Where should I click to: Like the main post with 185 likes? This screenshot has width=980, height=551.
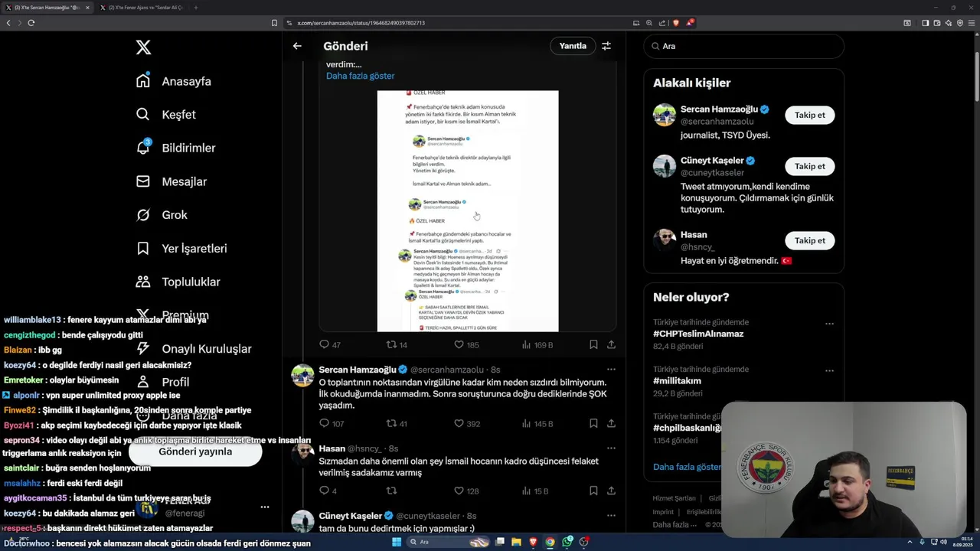point(466,345)
